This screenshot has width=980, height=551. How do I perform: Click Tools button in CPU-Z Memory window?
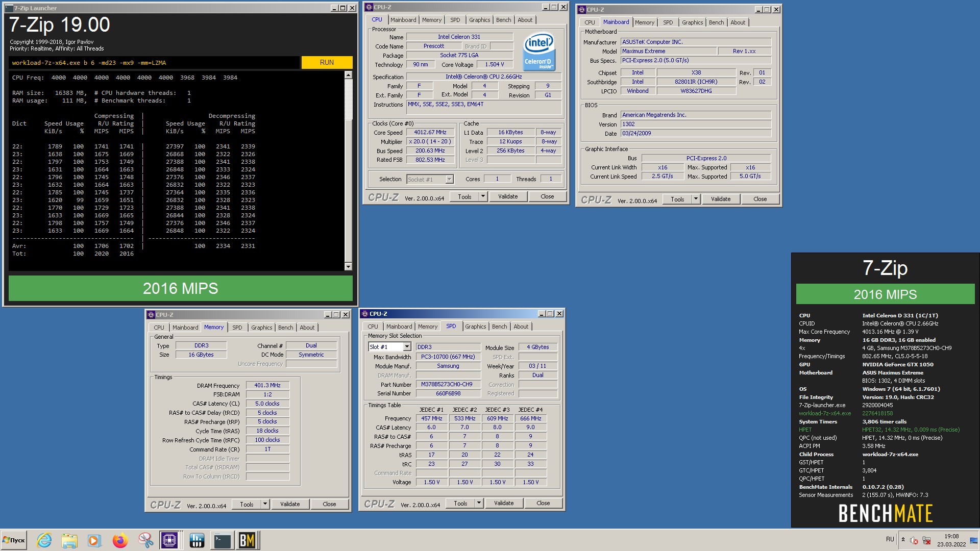tap(247, 504)
